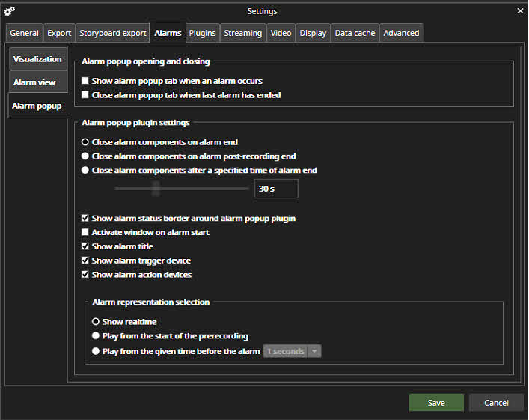
Task: Enable Show alarm popup tab when alarm occurs
Action: pyautogui.click(x=85, y=81)
